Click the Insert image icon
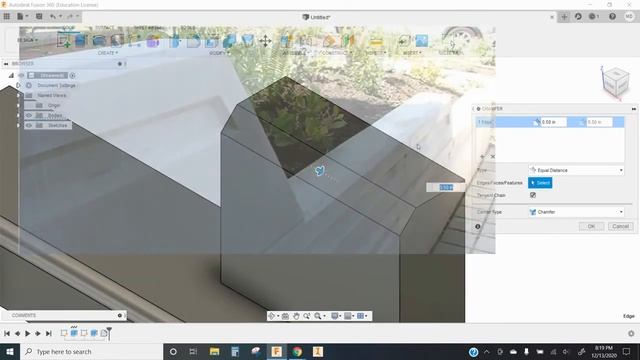This screenshot has width=640, height=360. click(422, 41)
